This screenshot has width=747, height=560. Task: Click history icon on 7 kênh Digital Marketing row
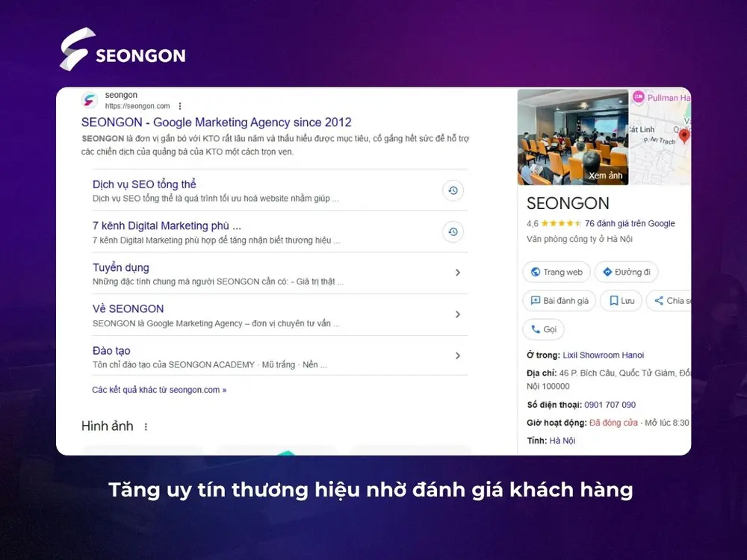click(453, 232)
